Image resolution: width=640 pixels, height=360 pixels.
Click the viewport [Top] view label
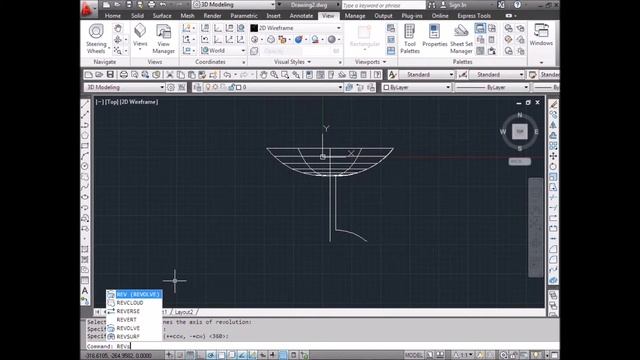tap(111, 102)
